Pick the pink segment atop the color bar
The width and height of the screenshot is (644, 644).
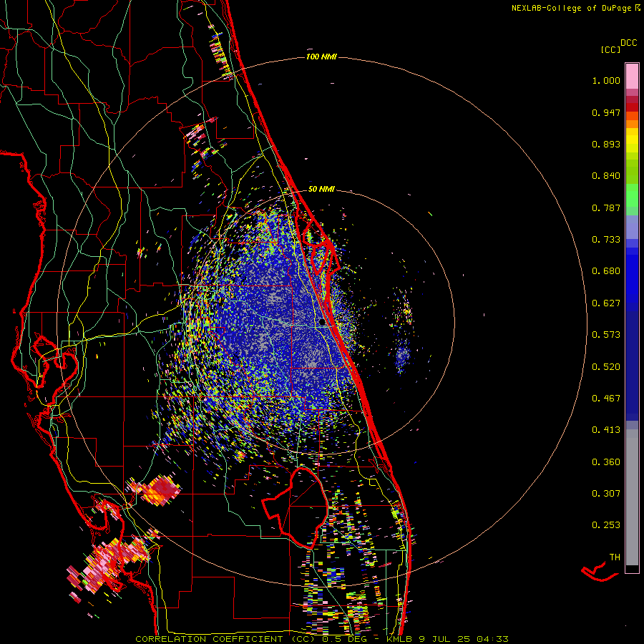point(632,76)
